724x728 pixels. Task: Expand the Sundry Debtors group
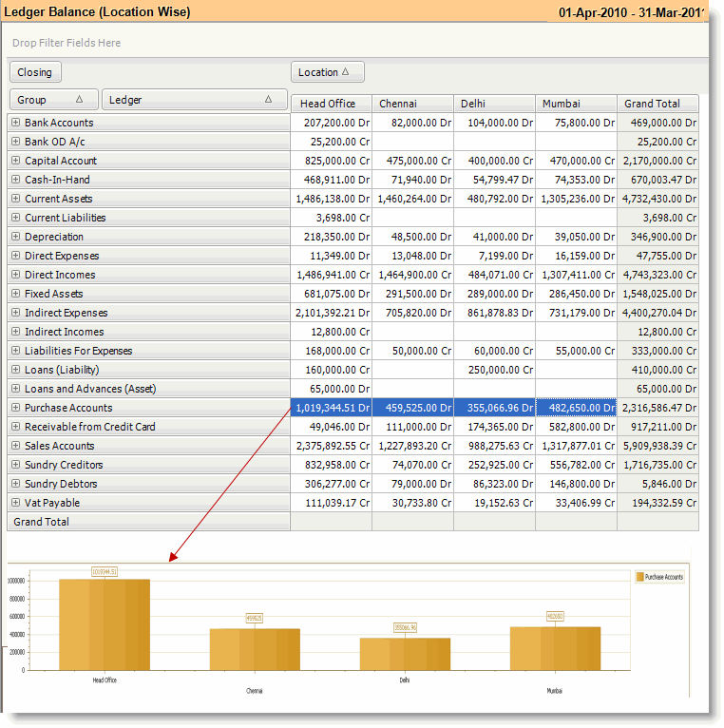tap(15, 484)
